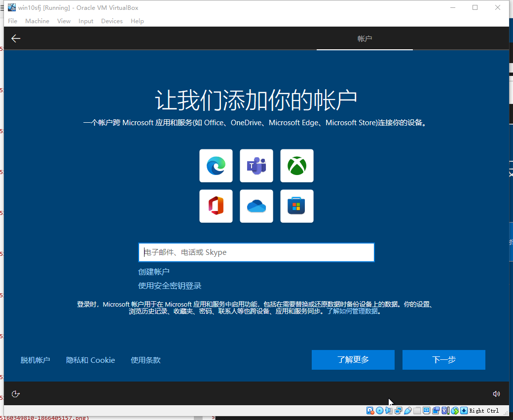Open the File menu
The height and width of the screenshot is (420, 513).
12,21
